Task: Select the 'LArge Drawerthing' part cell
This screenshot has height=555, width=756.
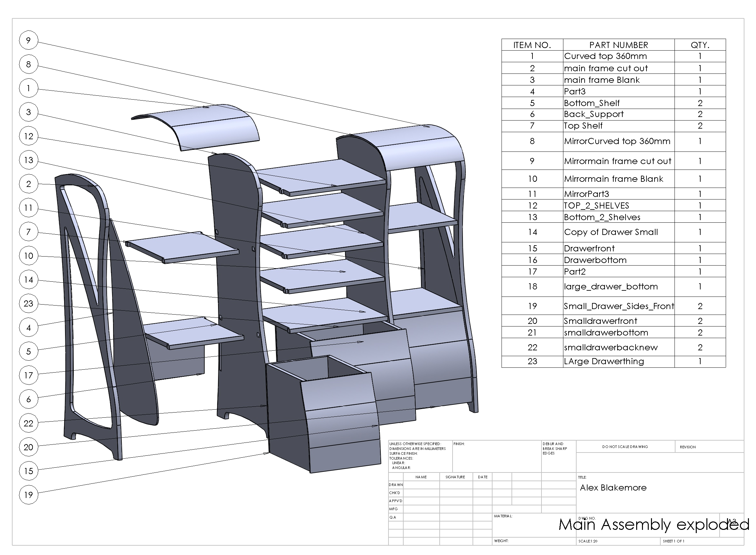Action: pyautogui.click(x=618, y=362)
